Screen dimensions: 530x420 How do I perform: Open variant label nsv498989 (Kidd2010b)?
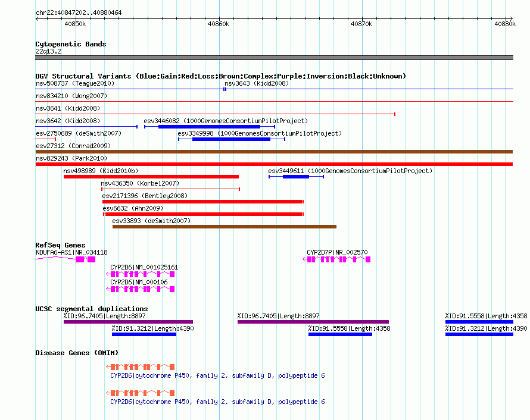(x=101, y=171)
